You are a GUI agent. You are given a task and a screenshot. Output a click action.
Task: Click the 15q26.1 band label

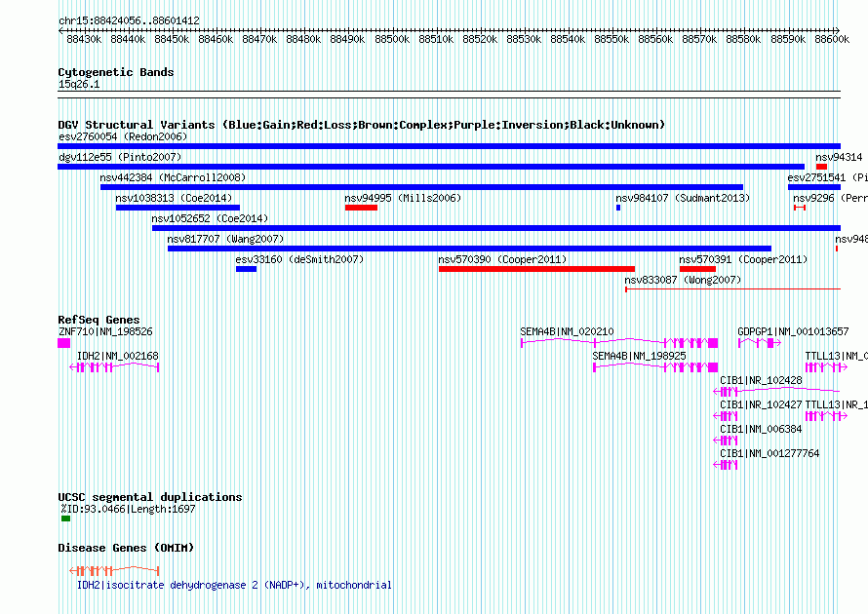point(79,84)
